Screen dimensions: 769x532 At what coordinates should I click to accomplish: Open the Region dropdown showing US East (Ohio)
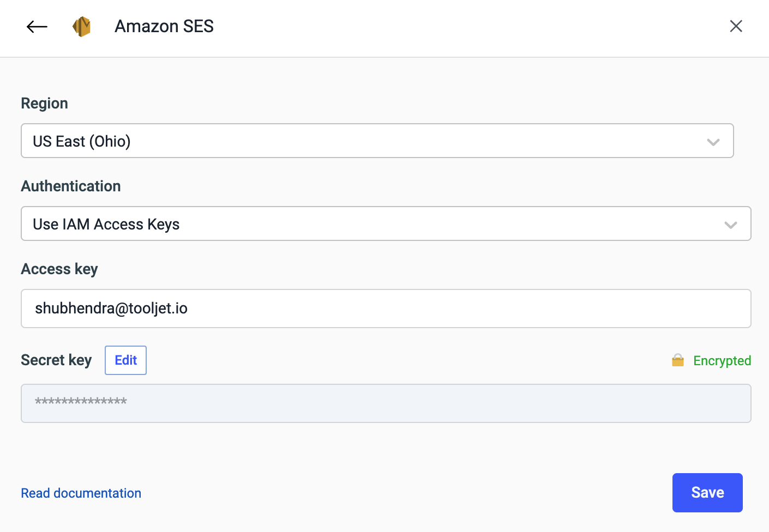(376, 141)
